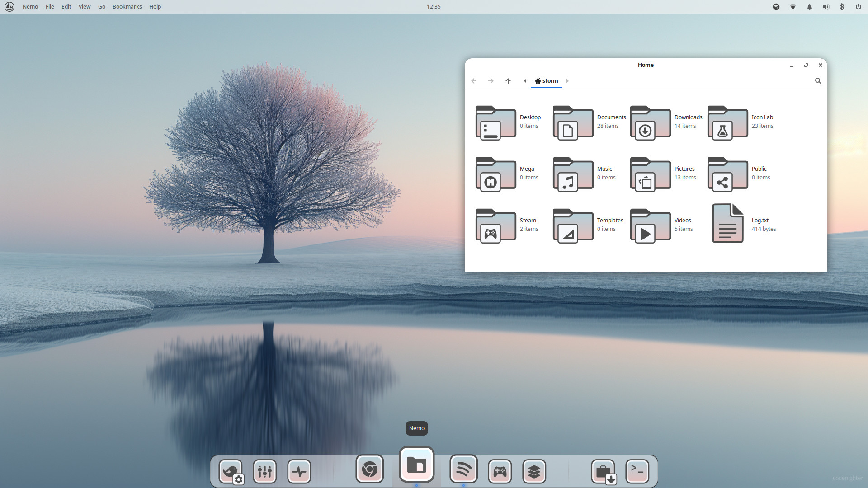Open the Mega folder
This screenshot has height=488, width=868.
click(495, 174)
